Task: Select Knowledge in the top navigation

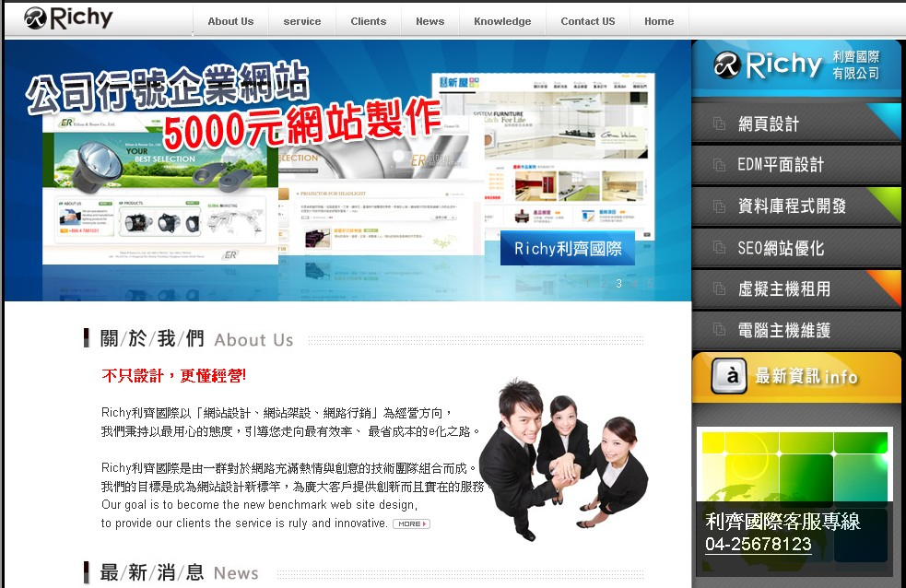Action: coord(502,21)
